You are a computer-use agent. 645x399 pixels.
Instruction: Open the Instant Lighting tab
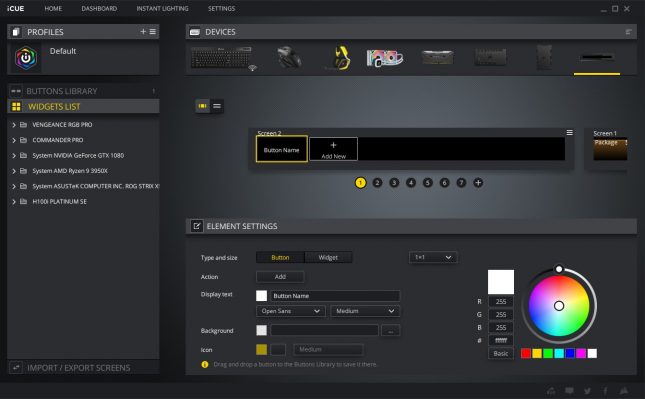tap(162, 8)
